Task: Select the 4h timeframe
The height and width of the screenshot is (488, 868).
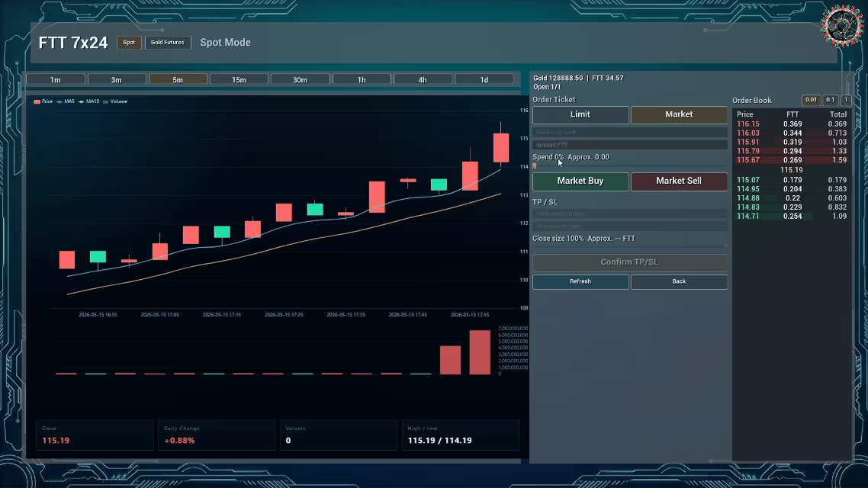Action: tap(423, 79)
